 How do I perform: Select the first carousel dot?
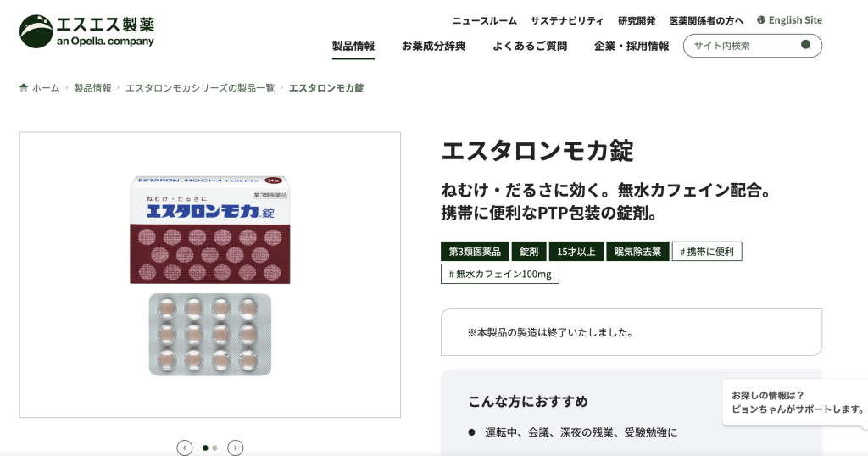click(205, 448)
